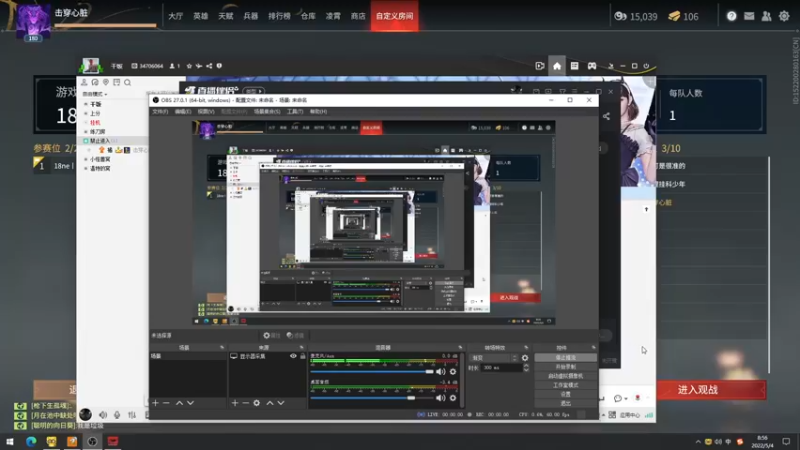The width and height of the screenshot is (800, 450).
Task: Open game friends icon in top bar
Action: [766, 16]
